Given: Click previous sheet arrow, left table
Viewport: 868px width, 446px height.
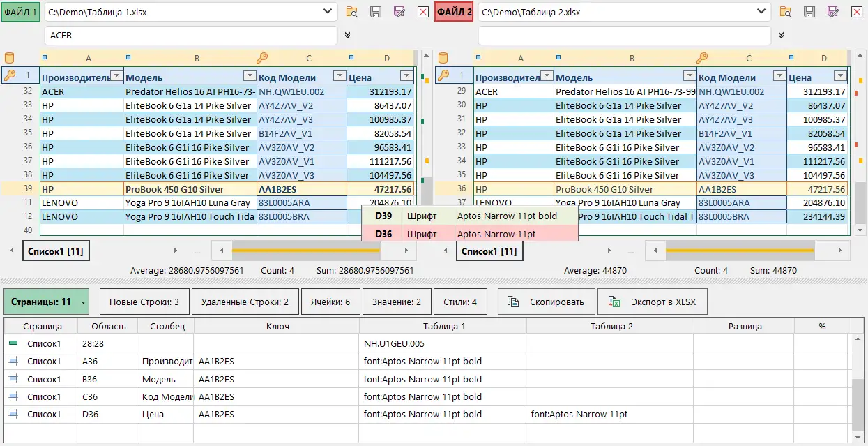Looking at the screenshot, I should pos(11,250).
